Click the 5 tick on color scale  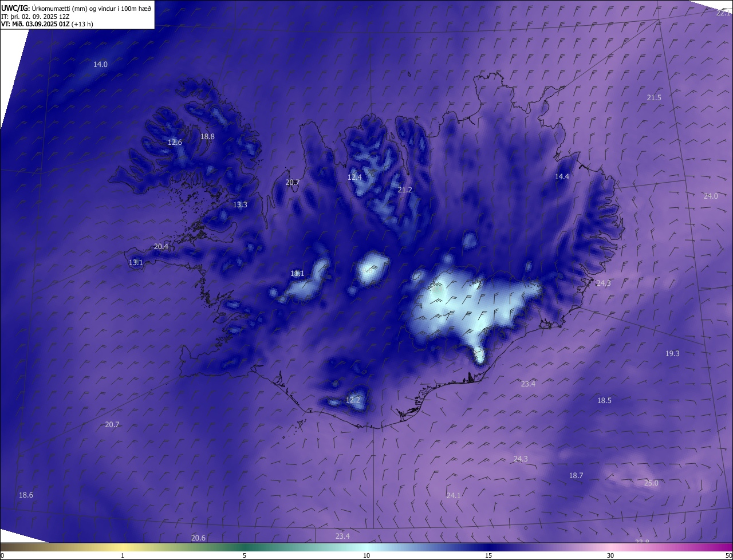pos(245,556)
